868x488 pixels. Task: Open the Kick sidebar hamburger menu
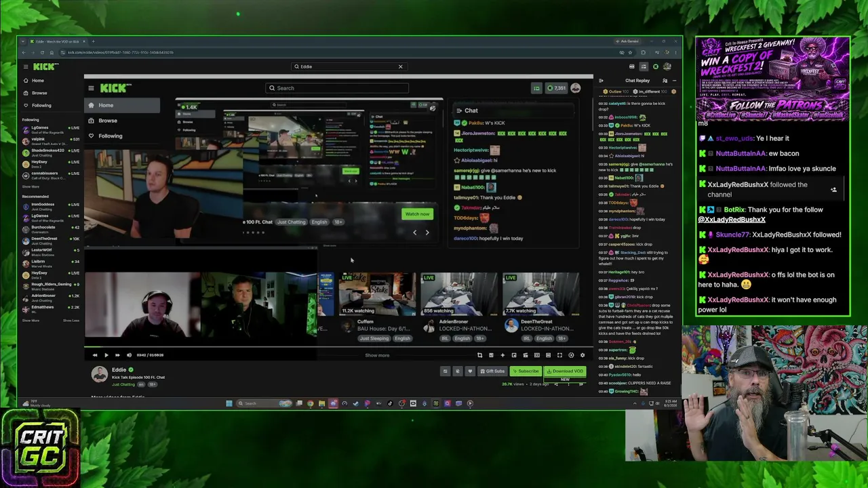(x=26, y=66)
